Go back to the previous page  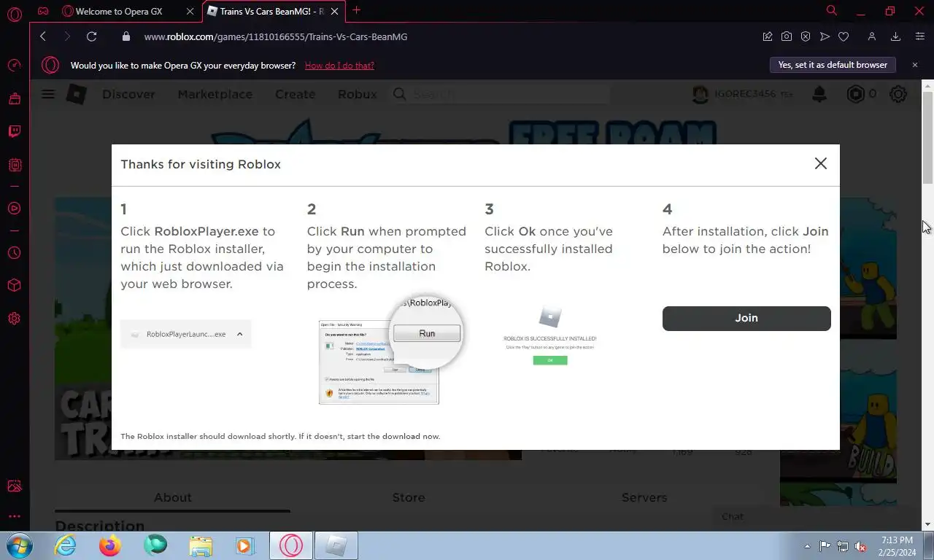[x=43, y=36]
